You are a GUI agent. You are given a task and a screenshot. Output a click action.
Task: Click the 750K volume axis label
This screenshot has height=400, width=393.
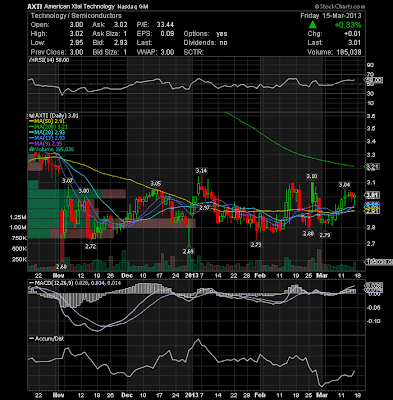(x=19, y=238)
